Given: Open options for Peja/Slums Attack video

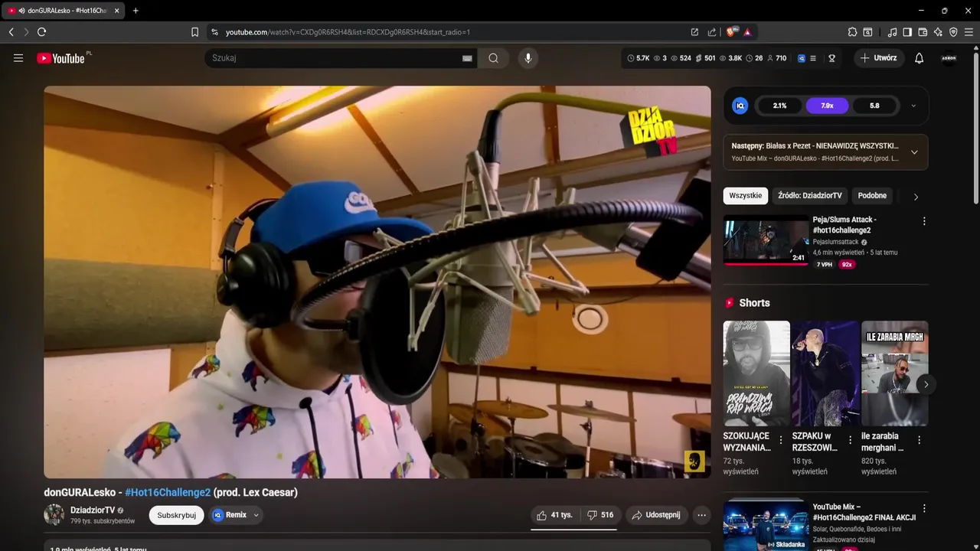Looking at the screenshot, I should 924,221.
